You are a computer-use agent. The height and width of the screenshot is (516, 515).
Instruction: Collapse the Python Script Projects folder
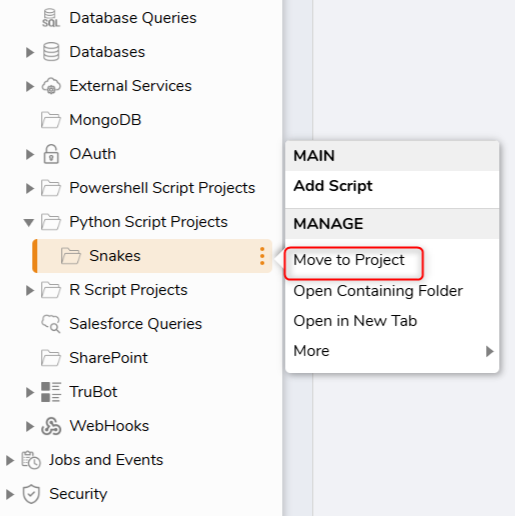[29, 222]
